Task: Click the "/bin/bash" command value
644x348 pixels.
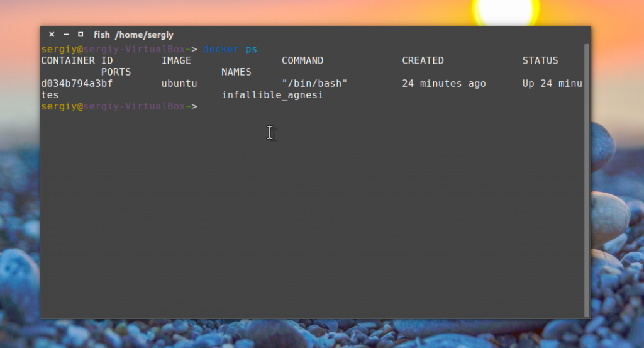Action: pyautogui.click(x=314, y=84)
